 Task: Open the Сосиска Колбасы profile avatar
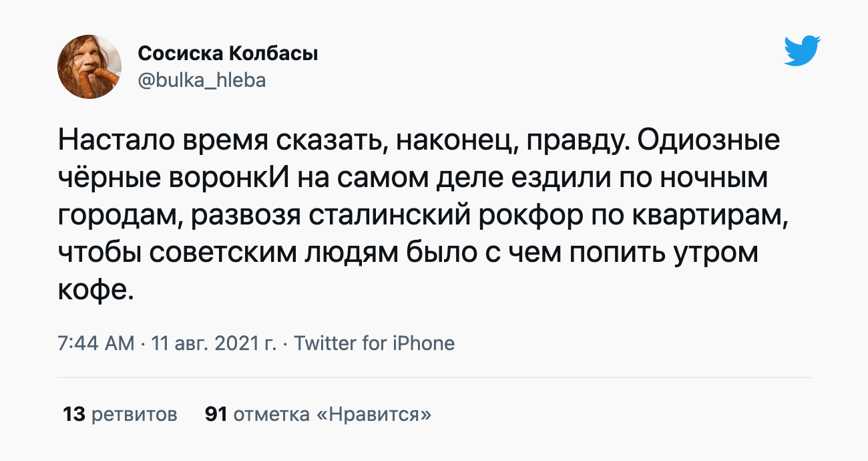[x=89, y=67]
